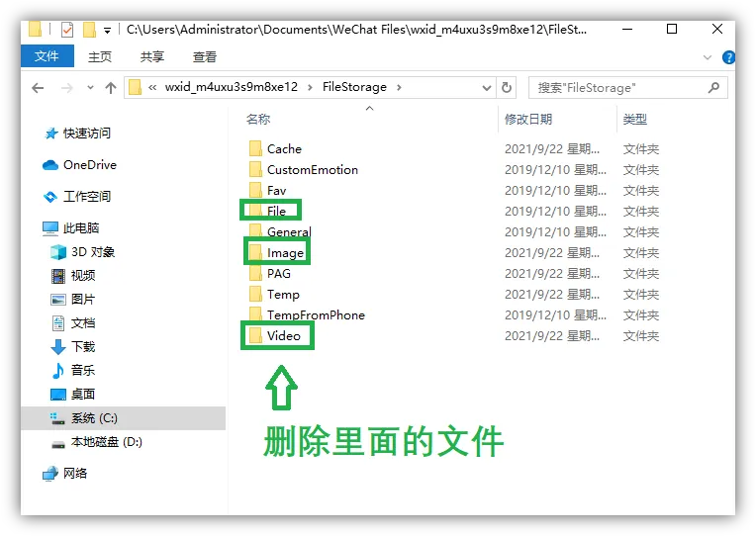Open the Help question mark icon

click(x=728, y=57)
